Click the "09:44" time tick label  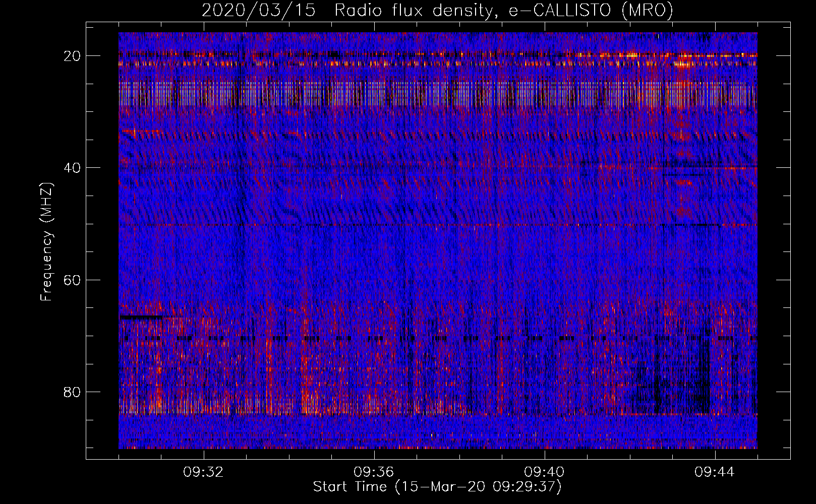(715, 472)
